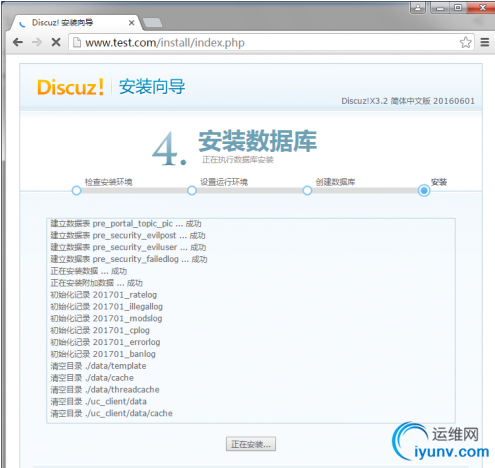Click log line 正在安装附加数据 ... 成功

97,283
